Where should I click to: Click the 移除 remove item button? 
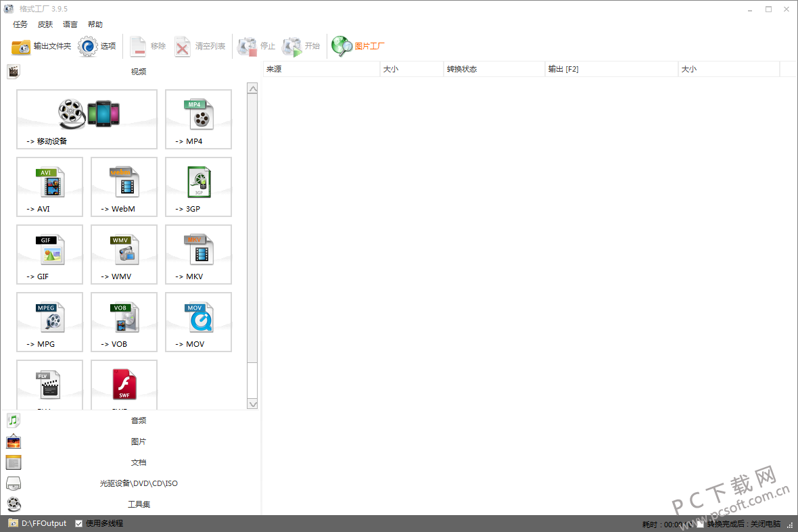(147, 46)
